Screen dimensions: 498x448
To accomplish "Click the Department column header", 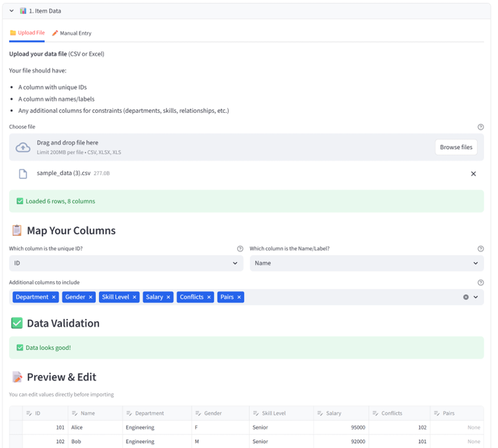I will [157, 413].
